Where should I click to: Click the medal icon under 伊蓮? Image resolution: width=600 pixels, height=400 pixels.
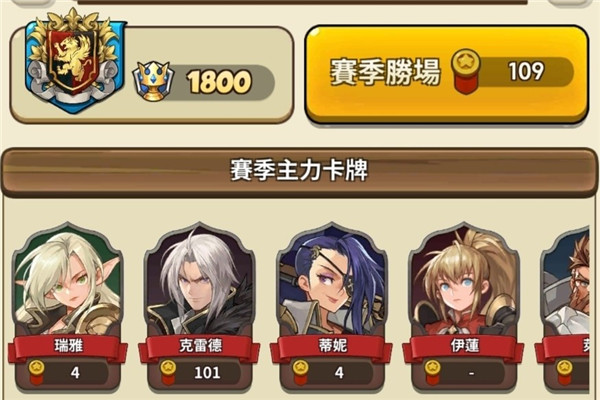pyautogui.click(x=432, y=372)
